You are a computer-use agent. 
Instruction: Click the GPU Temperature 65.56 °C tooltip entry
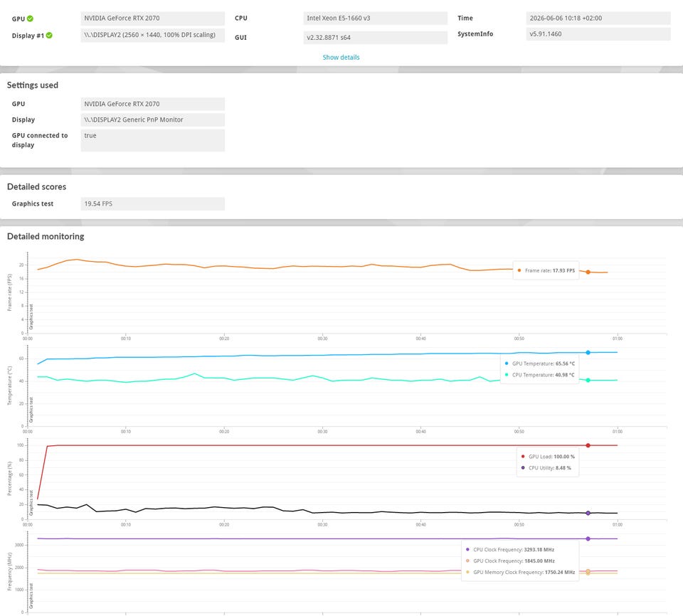[540, 363]
